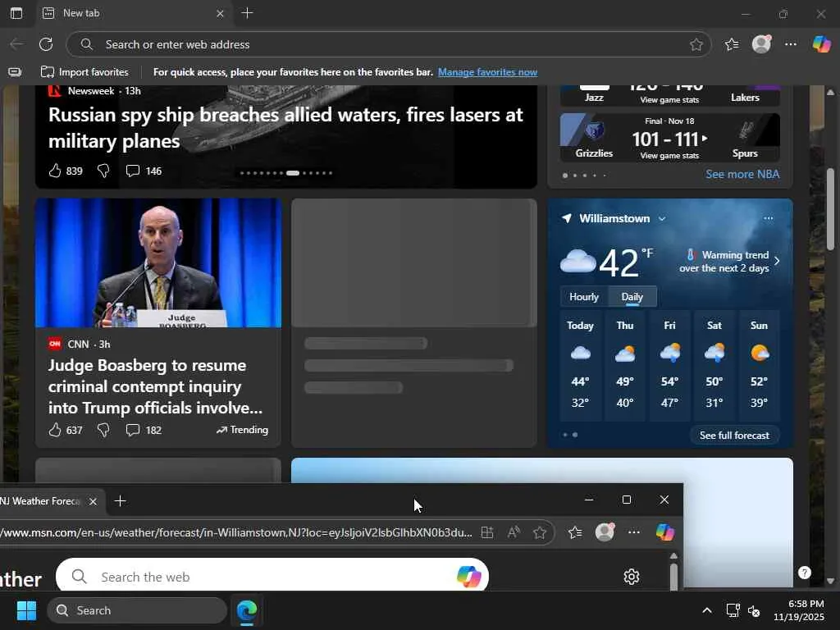The height and width of the screenshot is (630, 840).
Task: Click the Windows Start button
Action: click(x=26, y=610)
